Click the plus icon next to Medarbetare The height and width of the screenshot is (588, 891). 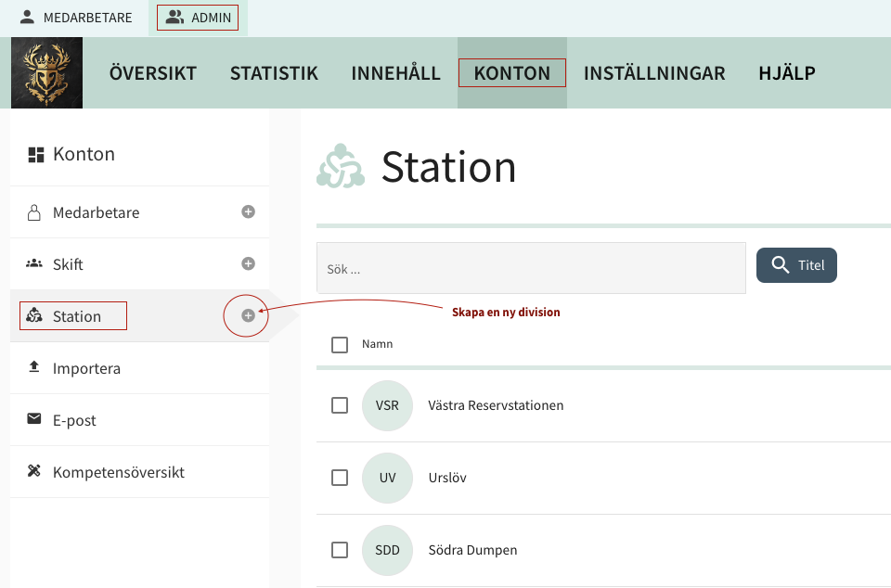tap(248, 212)
